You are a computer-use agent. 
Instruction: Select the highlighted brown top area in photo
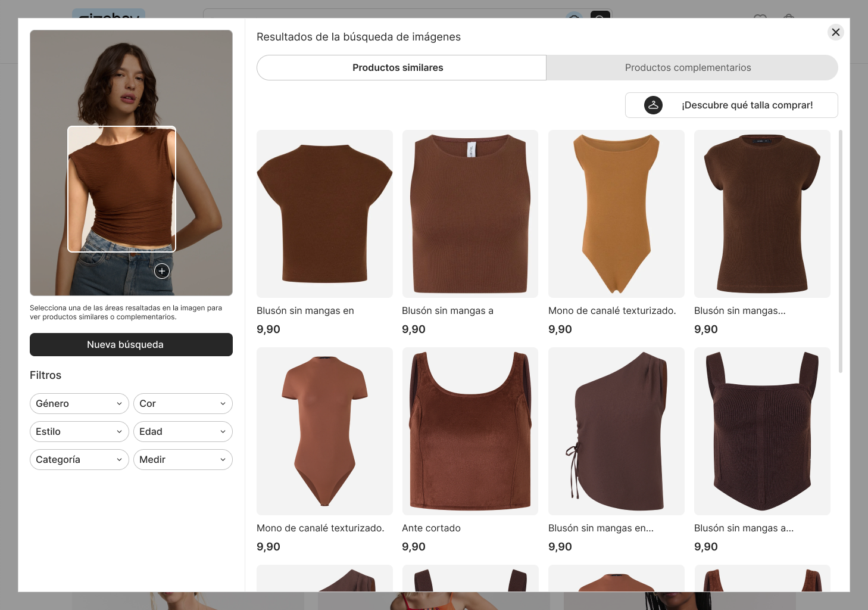click(121, 189)
